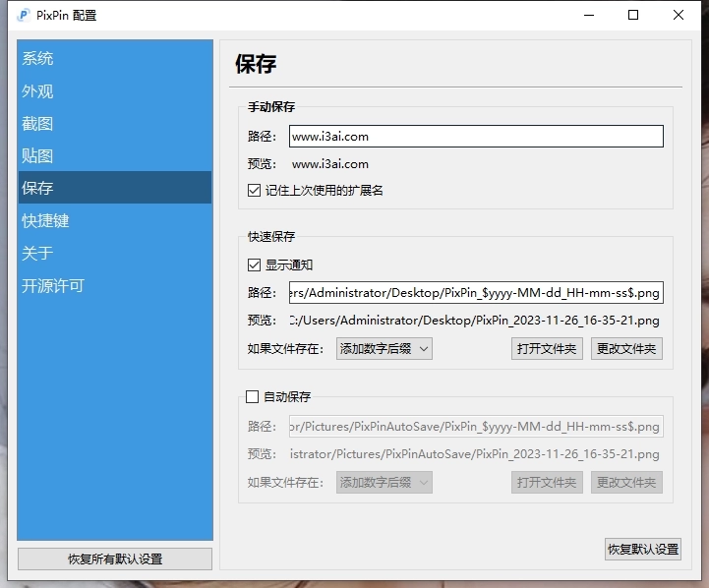
Task: Click 快速保存 更改文件夹 button
Action: click(x=626, y=348)
